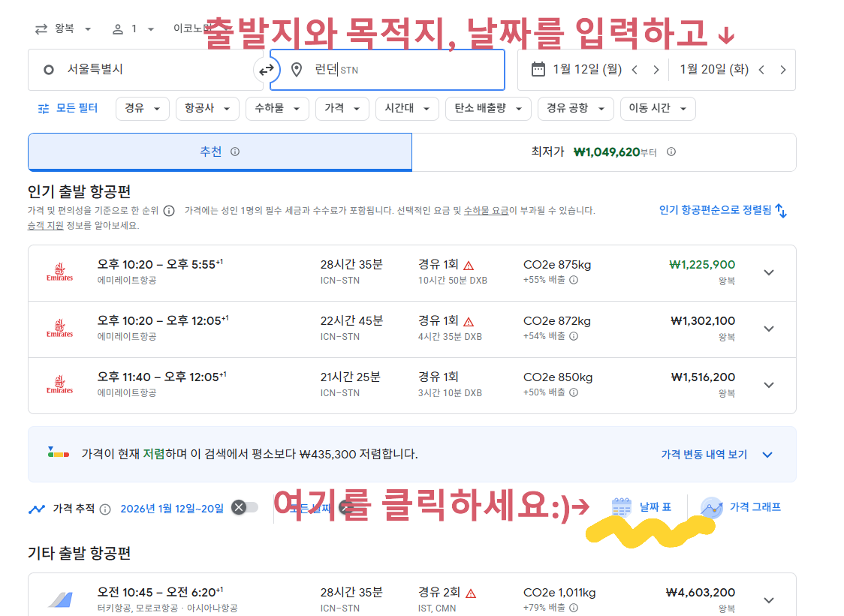Expand the first Emirates flight details
Screen dimensions: 844x616
point(769,272)
